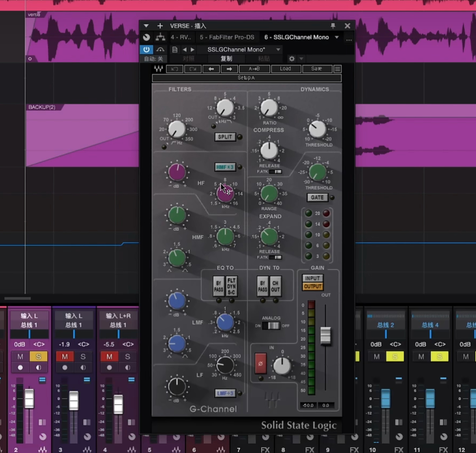
Task: Open the routing channel editor icon
Action: 160,37
